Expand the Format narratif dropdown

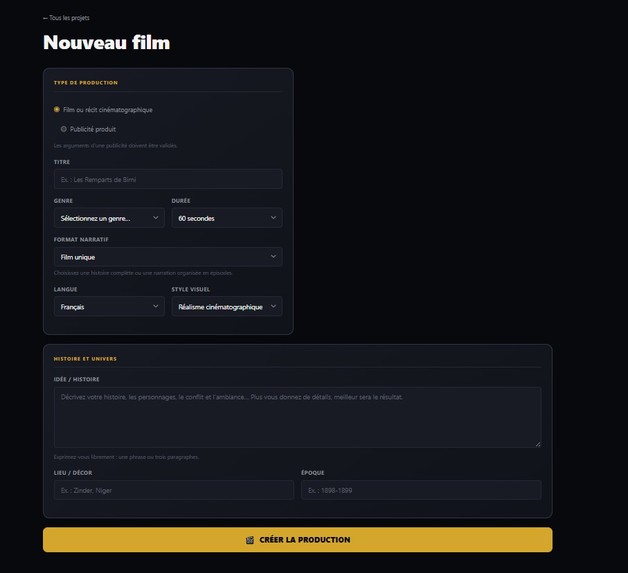coord(168,257)
